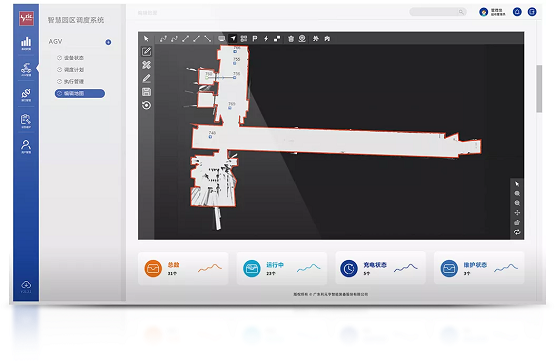Select the highlighted edit map menu item
The image size is (555, 362).
point(80,93)
